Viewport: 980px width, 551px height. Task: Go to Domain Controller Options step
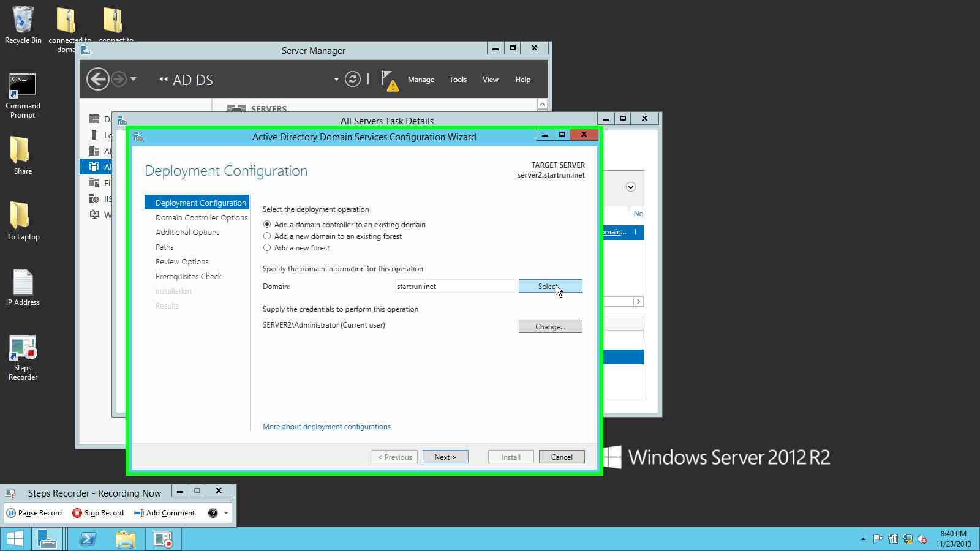(202, 217)
